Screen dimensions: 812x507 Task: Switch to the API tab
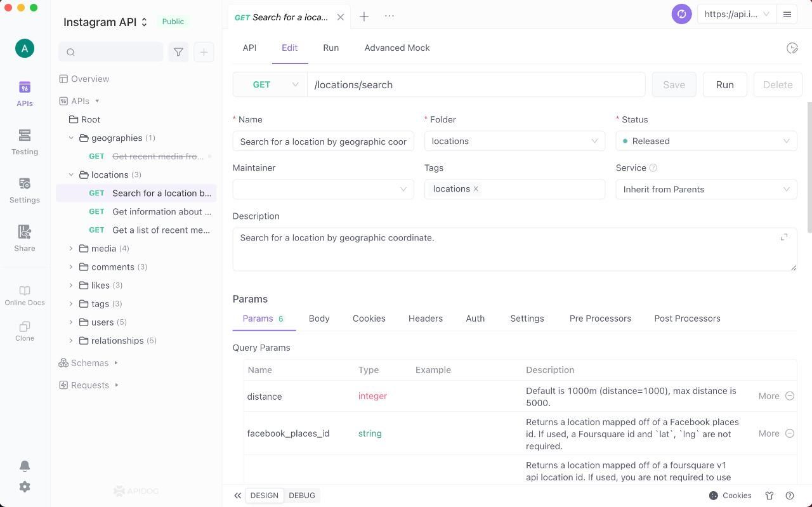point(249,48)
